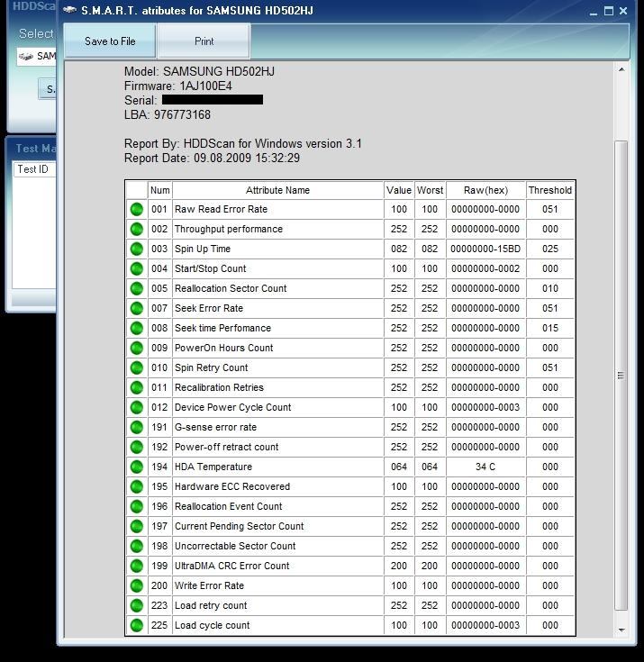644x662 pixels.
Task: Click green status icon for HDA Temperature
Action: (136, 467)
